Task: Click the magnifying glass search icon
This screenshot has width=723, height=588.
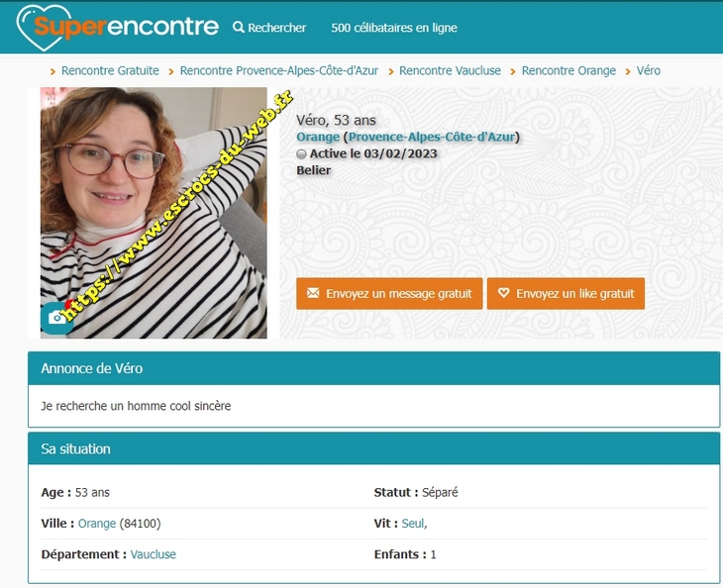Action: point(239,27)
